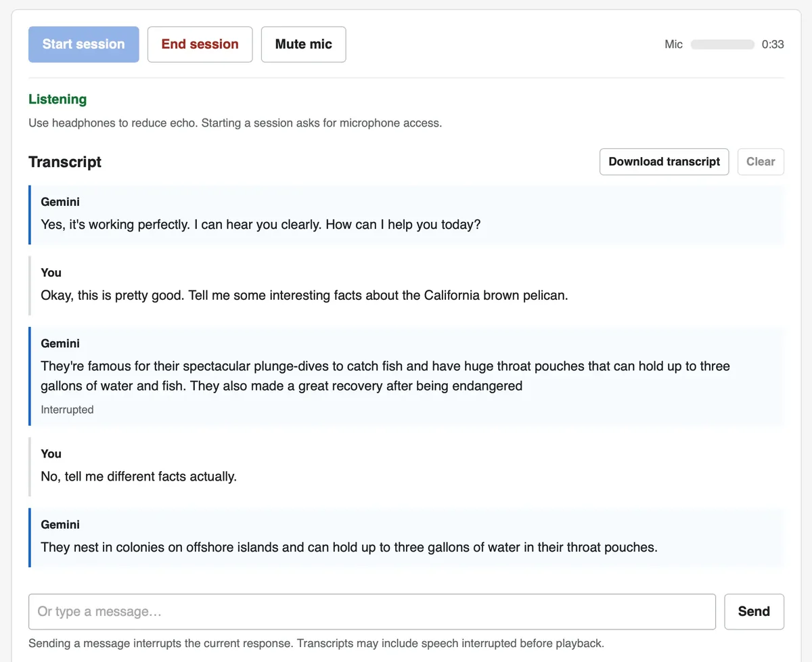Click the Mic label beside the level meter

tap(673, 45)
